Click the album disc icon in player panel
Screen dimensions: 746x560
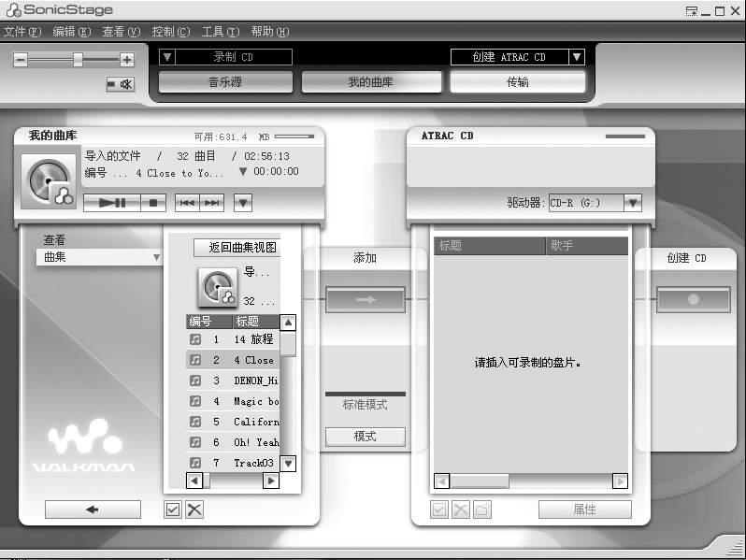[49, 181]
